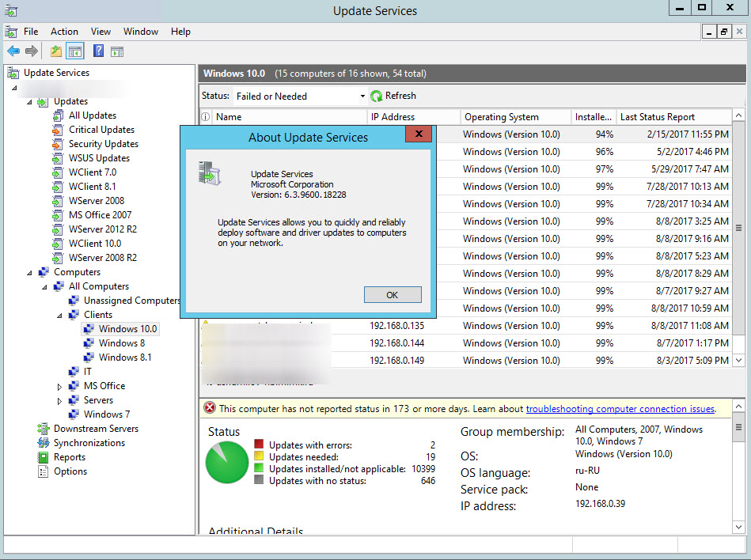This screenshot has height=560, width=751.
Task: Select All Updates in the tree
Action: tap(93, 115)
